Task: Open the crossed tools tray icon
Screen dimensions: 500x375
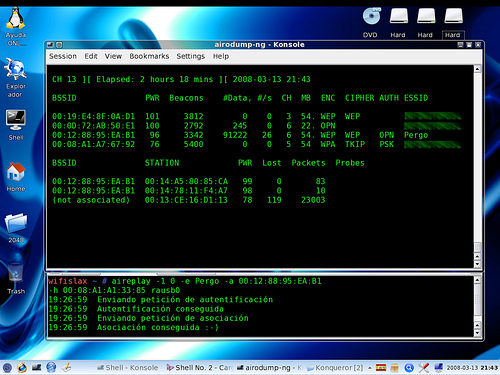Action: tap(424, 368)
